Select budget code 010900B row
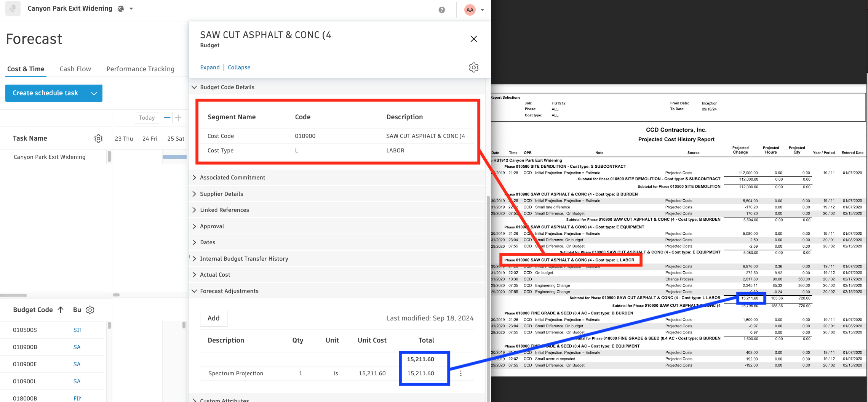868x402 pixels. 52,347
